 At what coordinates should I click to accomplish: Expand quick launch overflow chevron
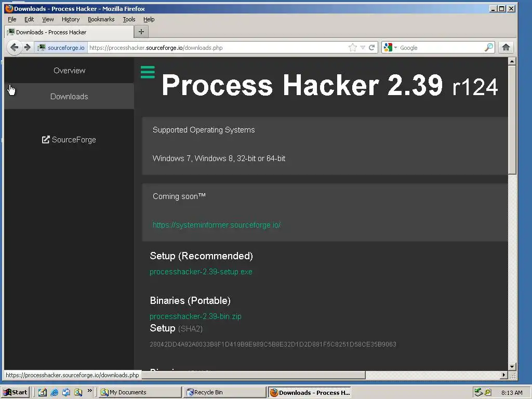[89, 391]
